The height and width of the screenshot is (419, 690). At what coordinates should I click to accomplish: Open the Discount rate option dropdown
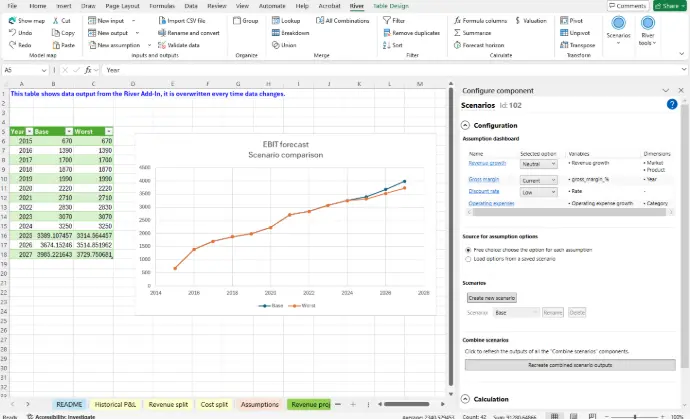tap(538, 192)
